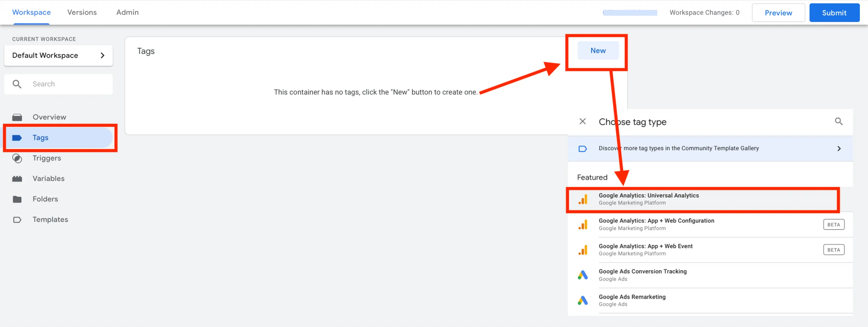This screenshot has height=327, width=868.
Task: Click the App + Web Configuration analytics icon
Action: [583, 225]
